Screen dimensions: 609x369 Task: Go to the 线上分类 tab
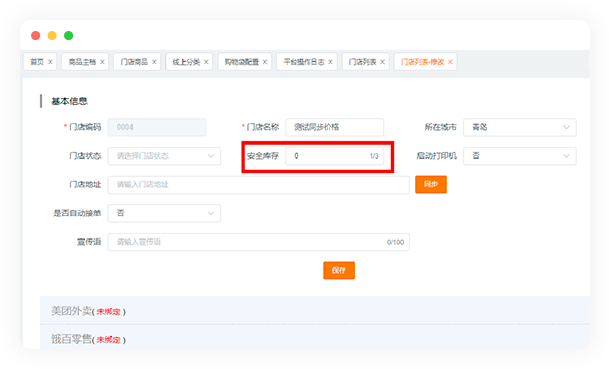click(189, 62)
